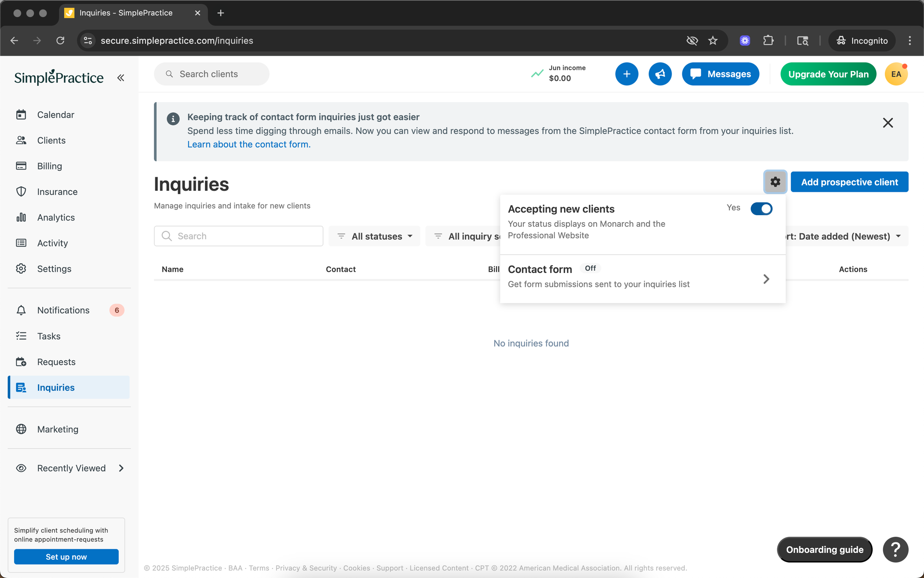This screenshot has height=578, width=924.
Task: Open the help question mark button
Action: 895,549
